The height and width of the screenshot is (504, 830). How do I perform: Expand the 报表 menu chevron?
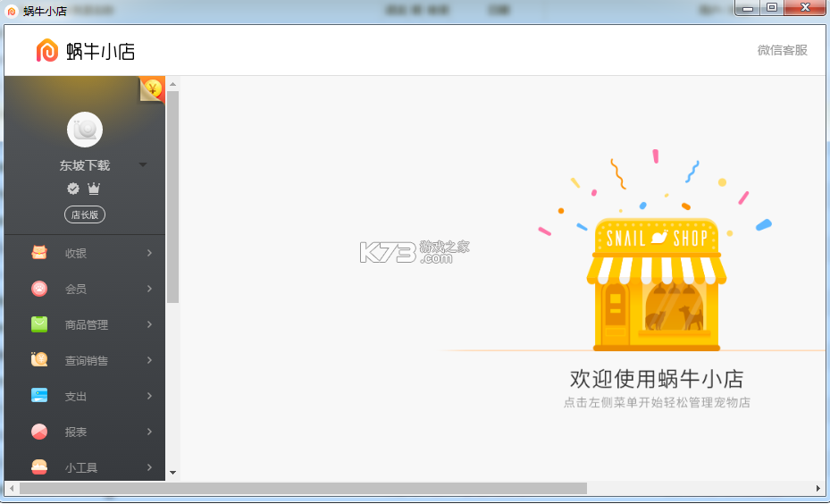(150, 432)
